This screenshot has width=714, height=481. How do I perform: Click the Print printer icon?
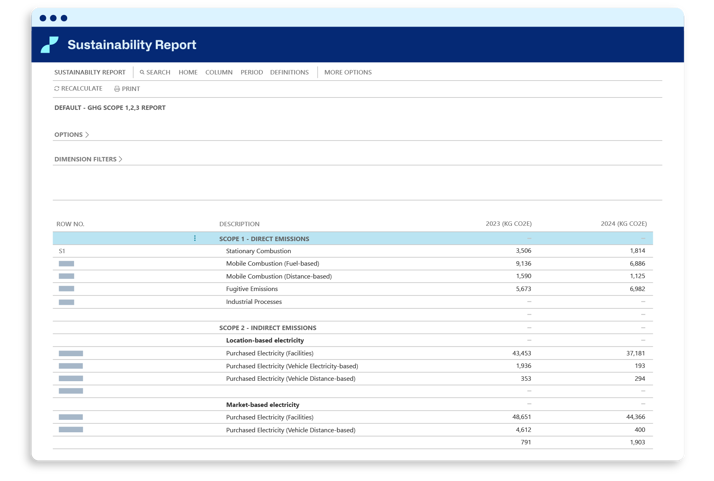pos(117,89)
